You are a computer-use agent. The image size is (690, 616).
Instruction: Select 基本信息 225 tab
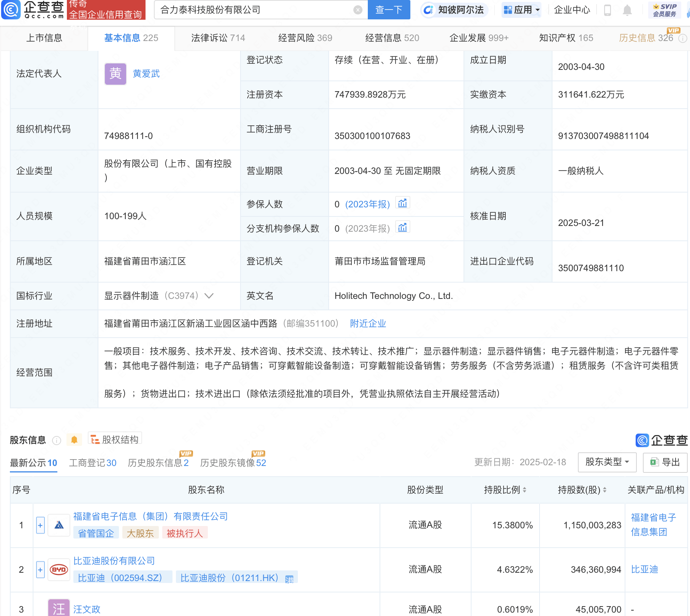131,38
